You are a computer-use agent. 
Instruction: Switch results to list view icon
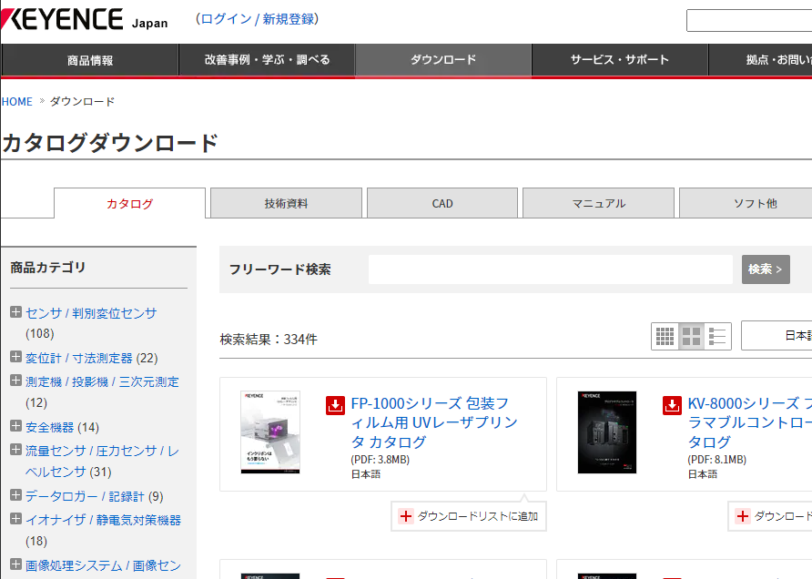coord(718,337)
